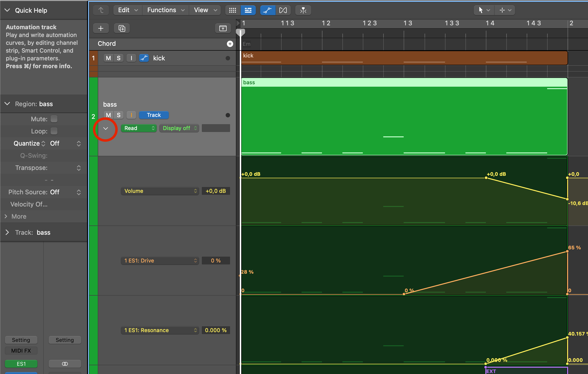Switch to grid view icon
The height and width of the screenshot is (374, 588).
[x=232, y=10]
